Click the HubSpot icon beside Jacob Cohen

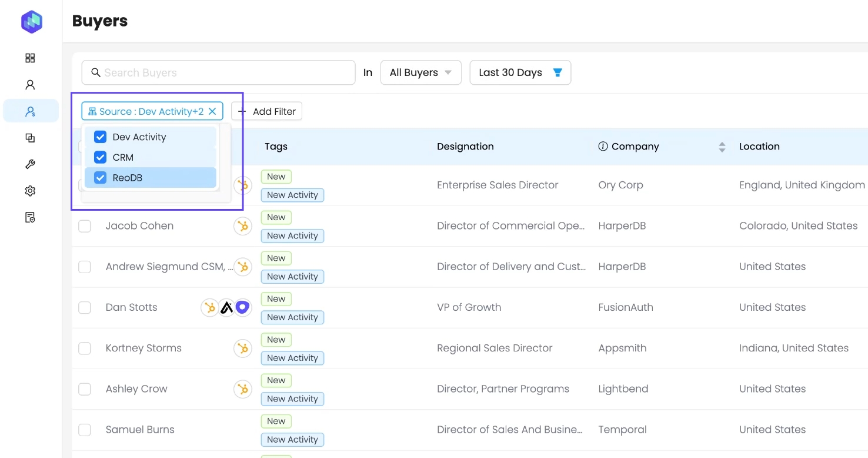coord(242,226)
